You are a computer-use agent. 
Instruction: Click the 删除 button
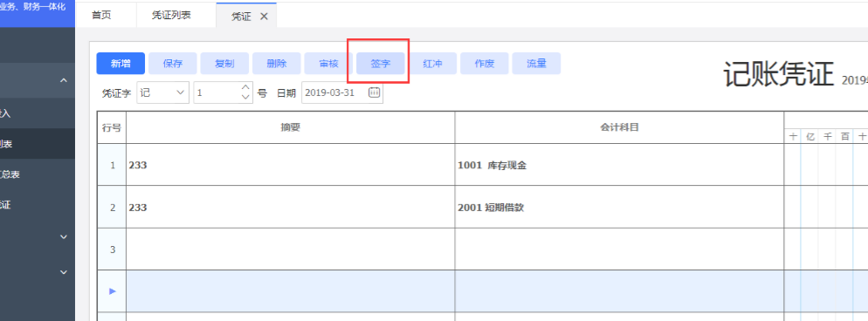277,64
